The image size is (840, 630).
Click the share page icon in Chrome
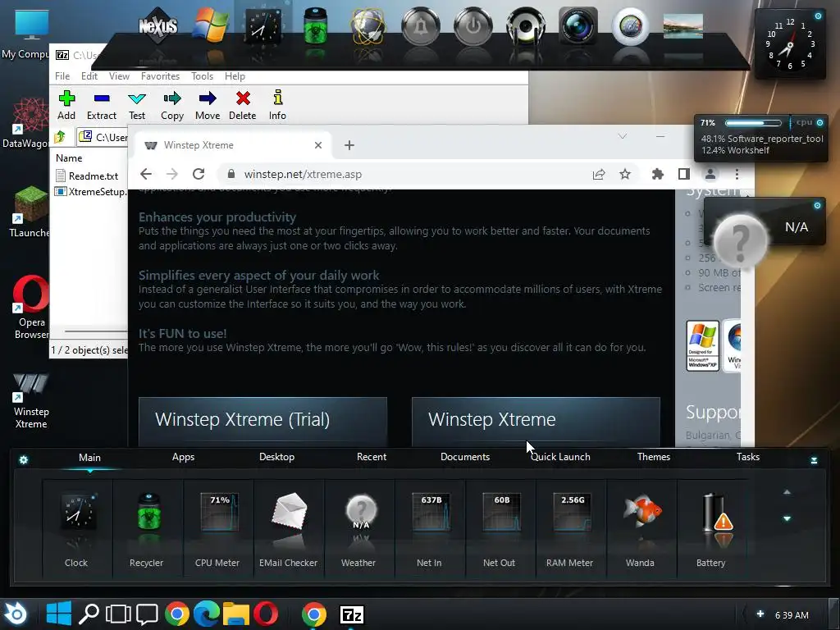click(x=599, y=174)
